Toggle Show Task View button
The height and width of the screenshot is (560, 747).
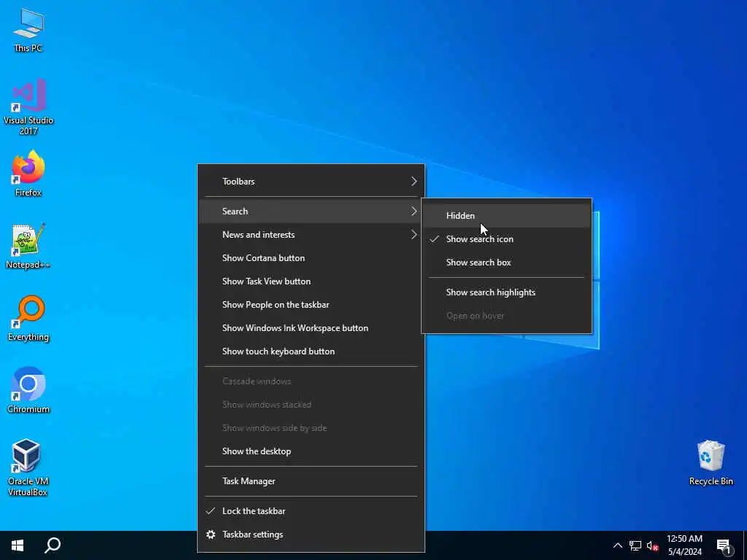tap(311, 281)
